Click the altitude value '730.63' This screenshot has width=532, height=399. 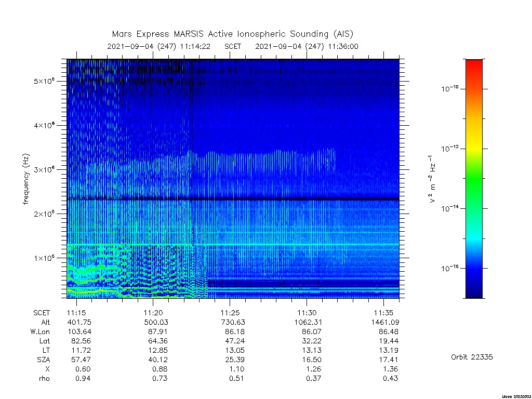coord(233,322)
